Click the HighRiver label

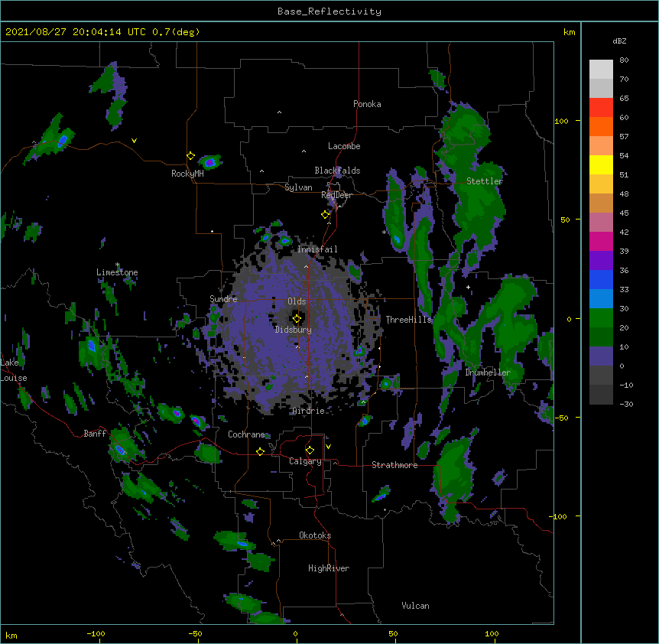[x=329, y=568]
